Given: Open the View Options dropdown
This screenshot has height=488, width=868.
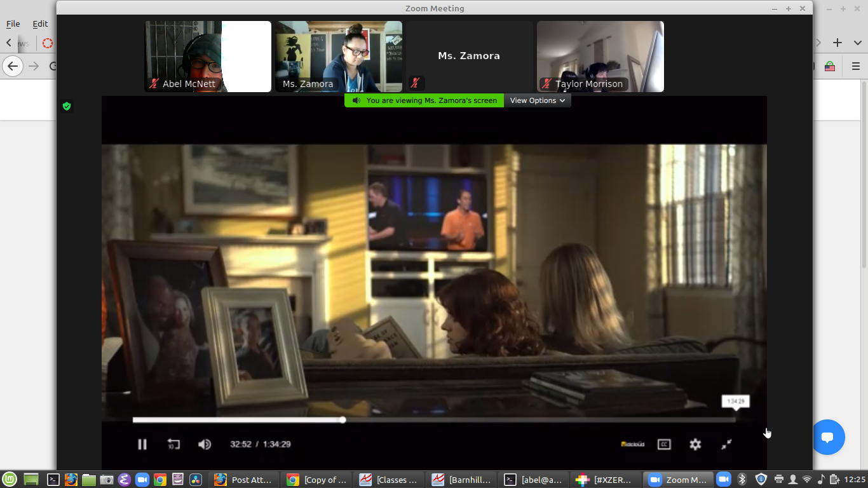Looking at the screenshot, I should point(538,100).
